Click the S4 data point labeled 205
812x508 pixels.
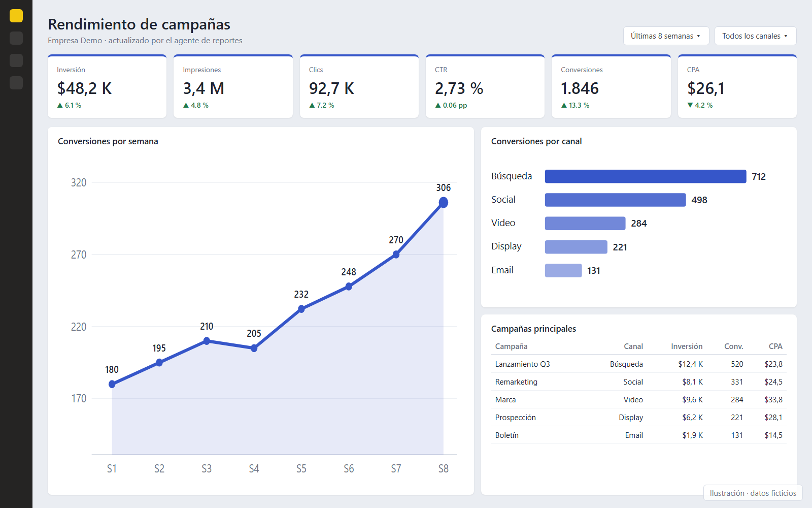click(254, 348)
